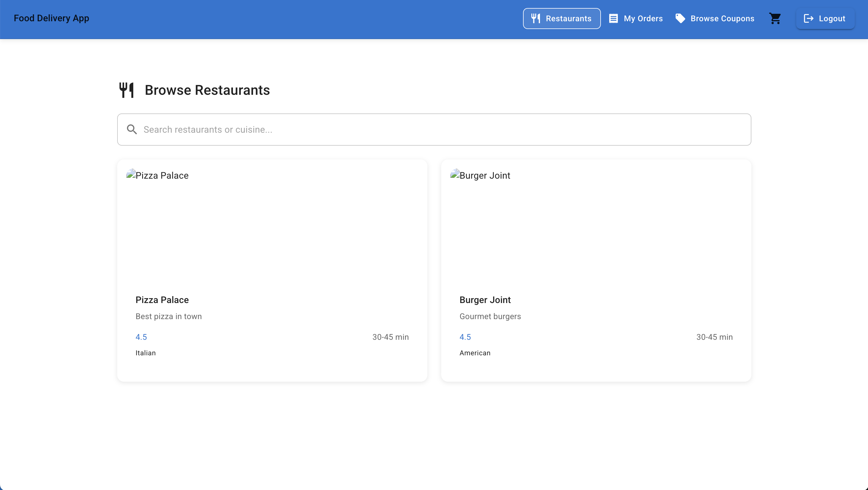Click the American cuisine tag

tap(475, 353)
